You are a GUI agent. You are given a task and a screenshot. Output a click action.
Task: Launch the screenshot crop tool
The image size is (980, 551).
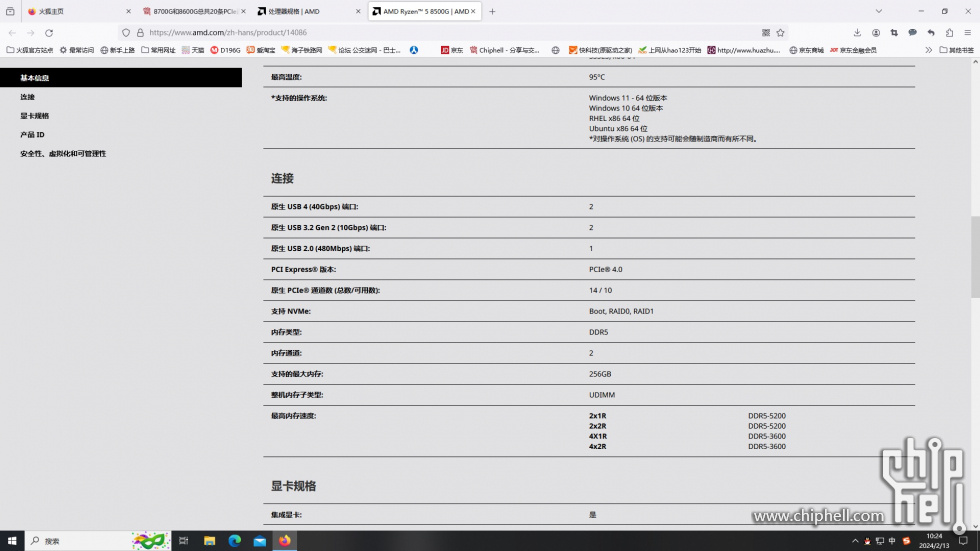(894, 32)
